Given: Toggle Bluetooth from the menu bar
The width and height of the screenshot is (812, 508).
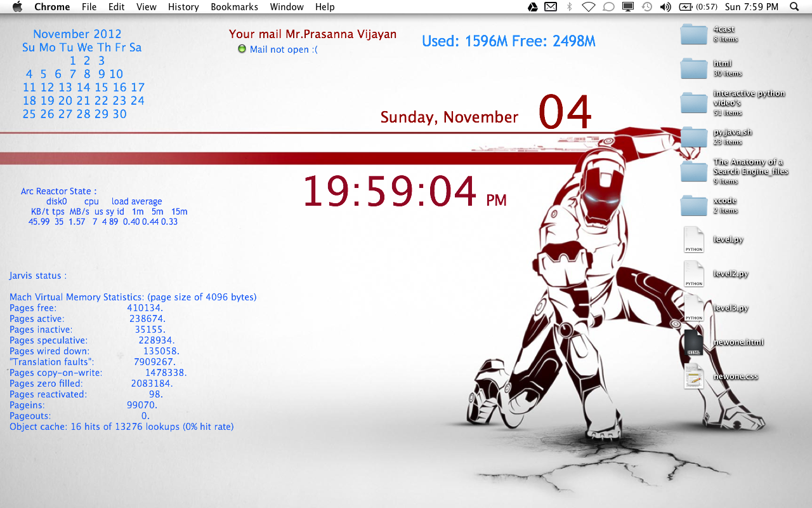Looking at the screenshot, I should 568,7.
